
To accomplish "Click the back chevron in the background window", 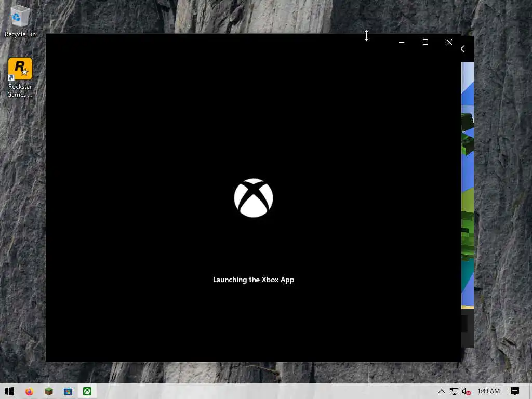I will click(x=463, y=49).
